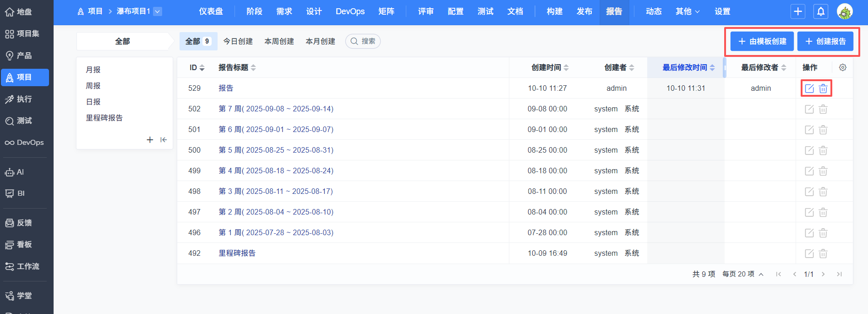Click the delete trash icon for report 529
The height and width of the screenshot is (314, 868).
pos(823,88)
